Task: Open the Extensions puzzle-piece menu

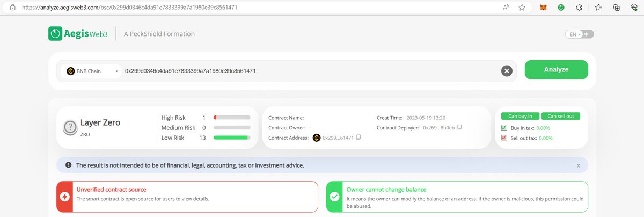Action: (579, 8)
